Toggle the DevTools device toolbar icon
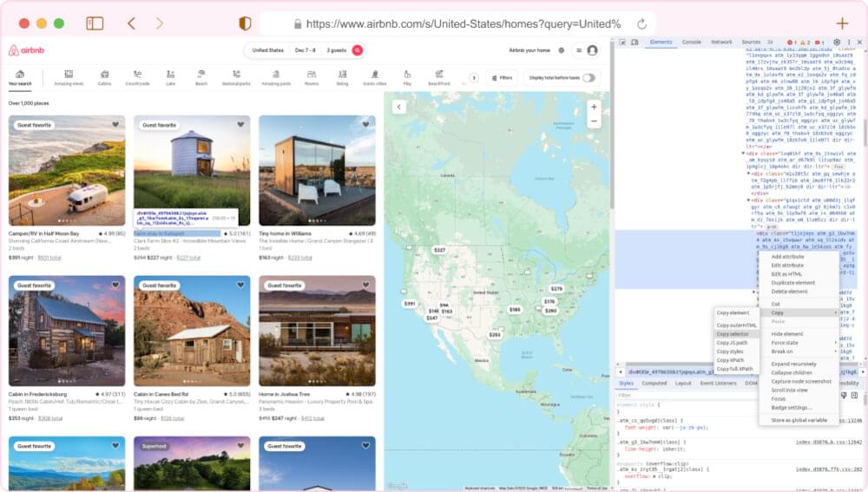Image resolution: width=868 pixels, height=492 pixels. tap(635, 42)
